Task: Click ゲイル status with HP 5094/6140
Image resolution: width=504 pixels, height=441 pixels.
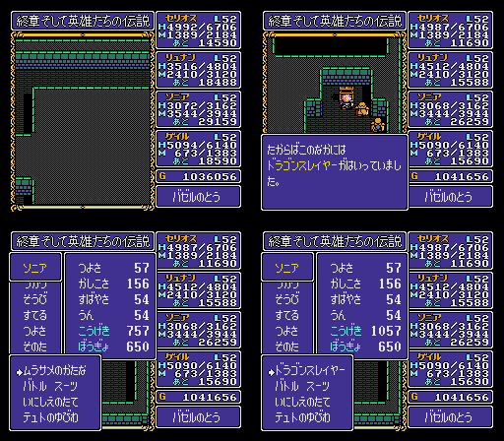Action: pos(198,149)
